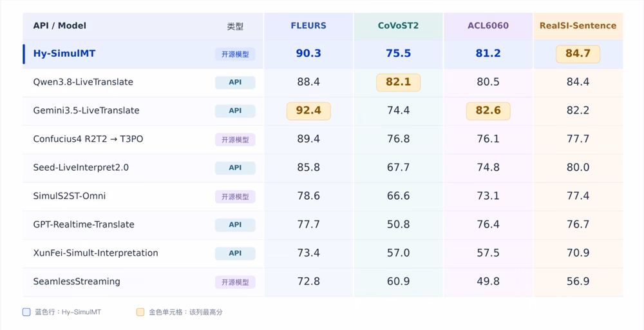The height and width of the screenshot is (330, 644).
Task: Click Confucius4 RealSI-Sentence score 77.7
Action: coord(578,139)
